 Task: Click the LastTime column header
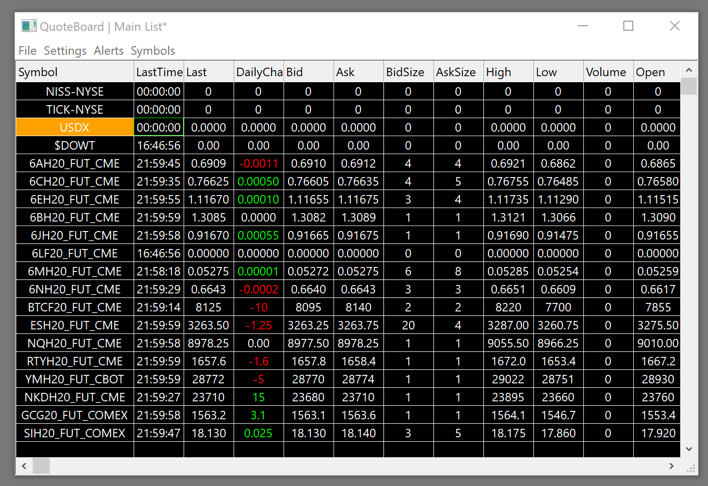tap(159, 72)
